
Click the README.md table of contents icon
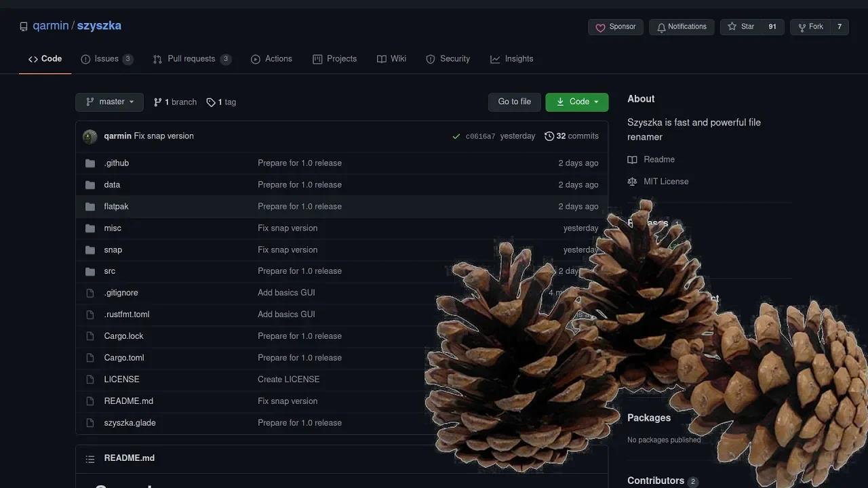tap(90, 459)
